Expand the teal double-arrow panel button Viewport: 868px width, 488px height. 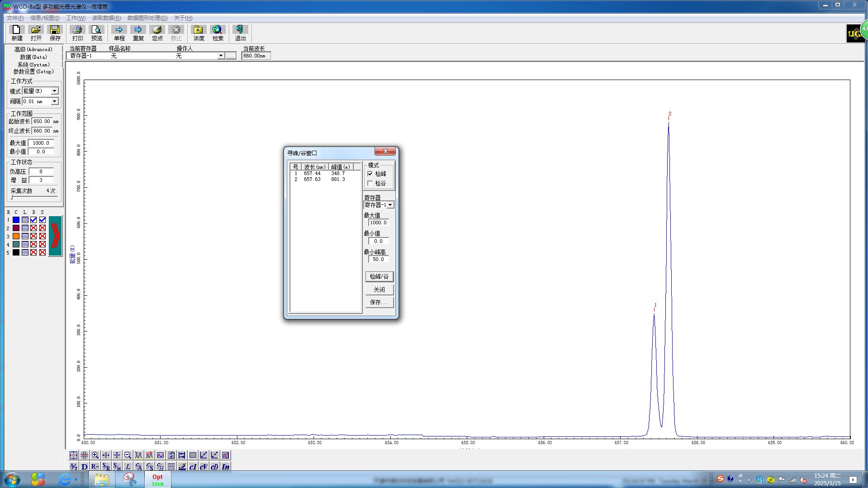(55, 236)
